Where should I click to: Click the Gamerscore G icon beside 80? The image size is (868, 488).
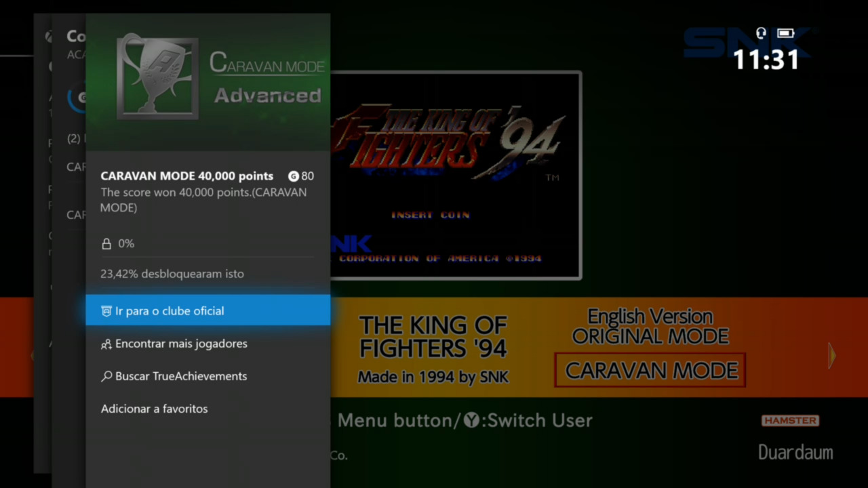click(x=294, y=176)
